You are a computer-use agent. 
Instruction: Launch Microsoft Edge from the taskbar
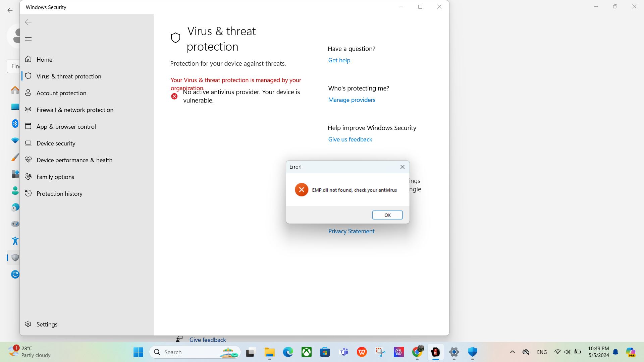tap(287, 352)
